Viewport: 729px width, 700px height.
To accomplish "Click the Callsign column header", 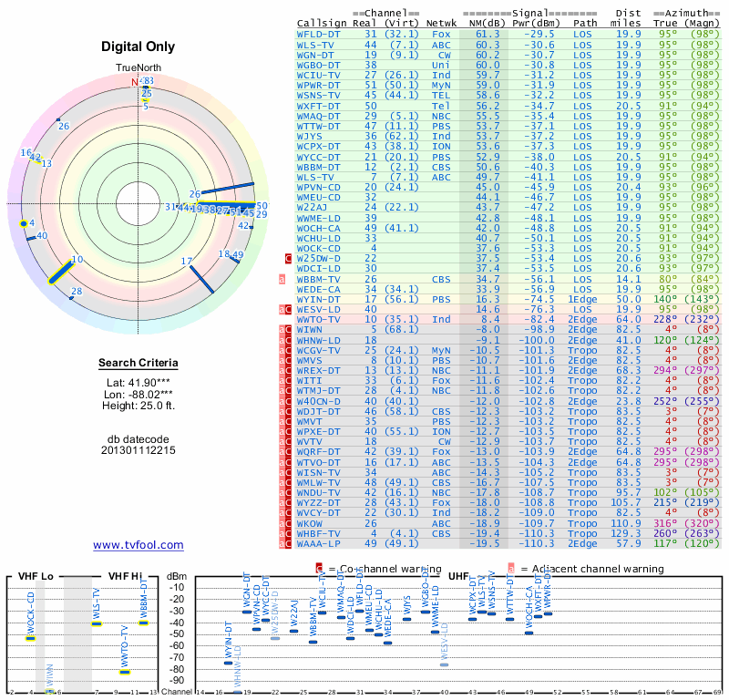I will click(322, 23).
